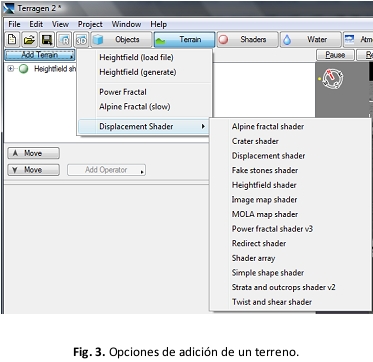Click the Open file folder icon

click(x=30, y=40)
